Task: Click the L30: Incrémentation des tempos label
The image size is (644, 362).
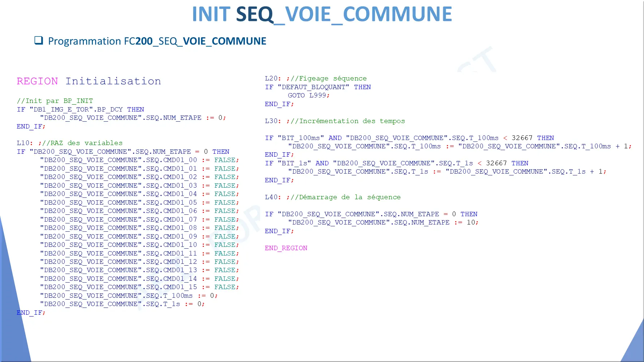Action: tap(335, 121)
